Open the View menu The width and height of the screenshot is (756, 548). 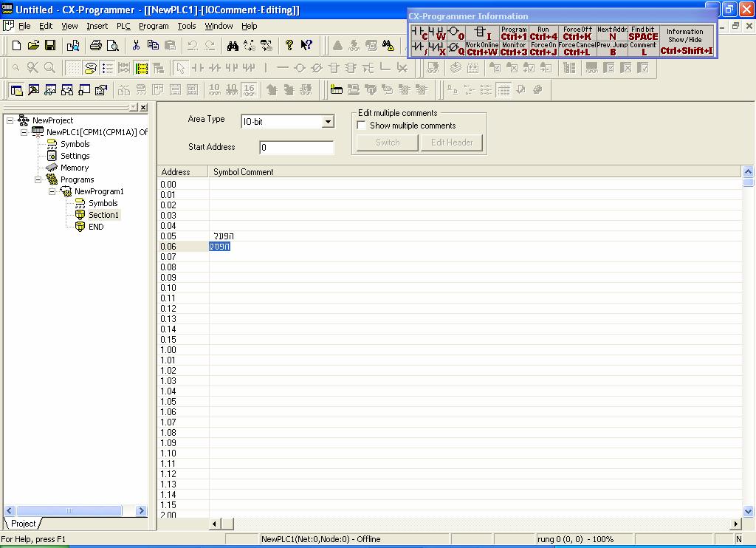(x=69, y=26)
